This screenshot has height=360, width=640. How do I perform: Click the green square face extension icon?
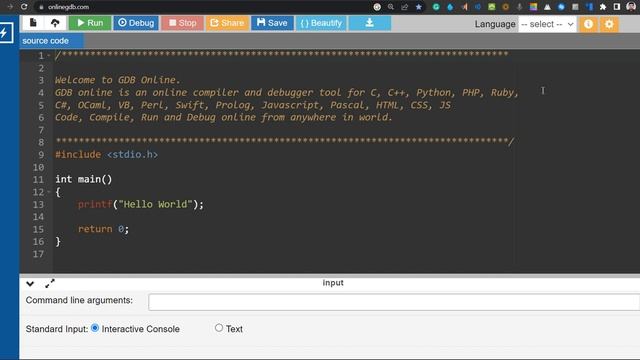[491, 7]
